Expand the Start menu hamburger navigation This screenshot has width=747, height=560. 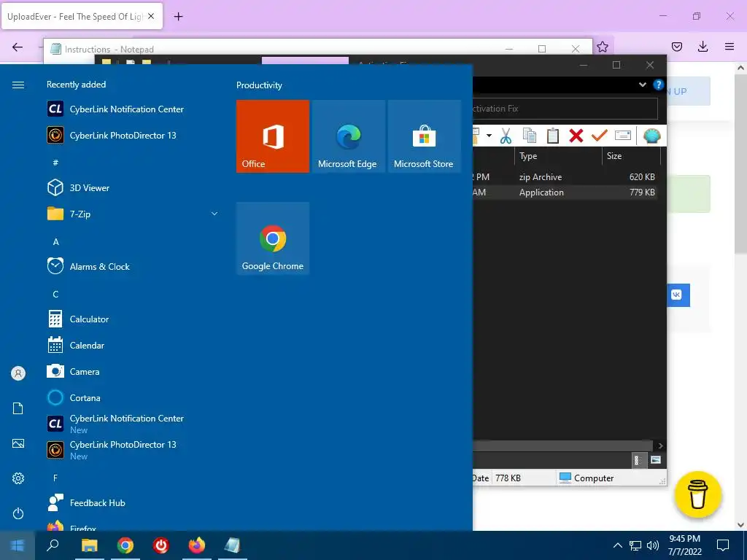click(x=18, y=85)
